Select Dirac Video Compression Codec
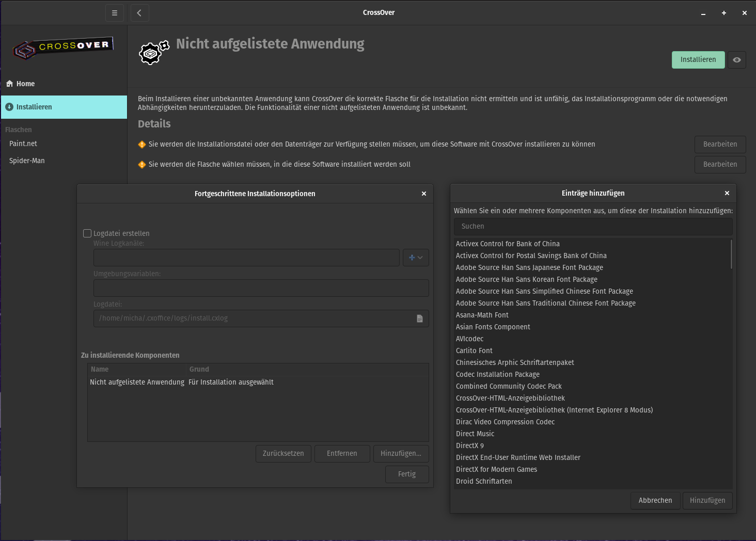 (592, 422)
